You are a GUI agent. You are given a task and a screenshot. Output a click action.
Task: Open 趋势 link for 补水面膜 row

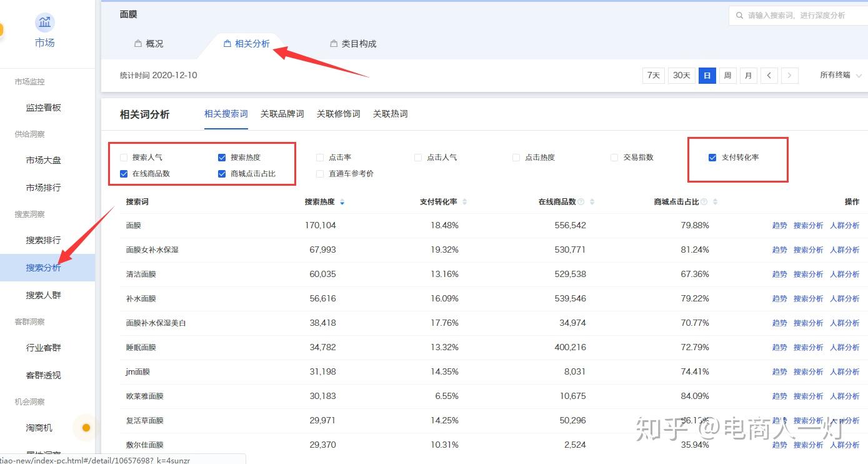pyautogui.click(x=780, y=298)
